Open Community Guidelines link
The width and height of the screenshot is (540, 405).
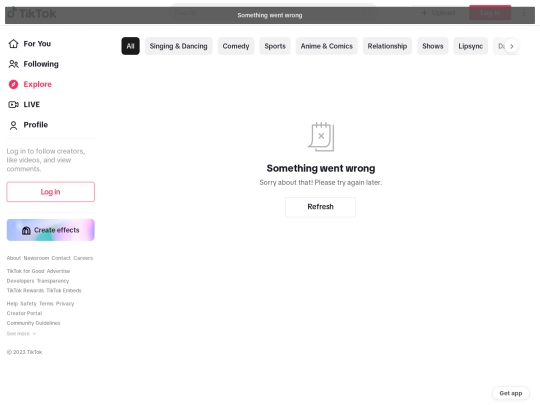click(33, 323)
